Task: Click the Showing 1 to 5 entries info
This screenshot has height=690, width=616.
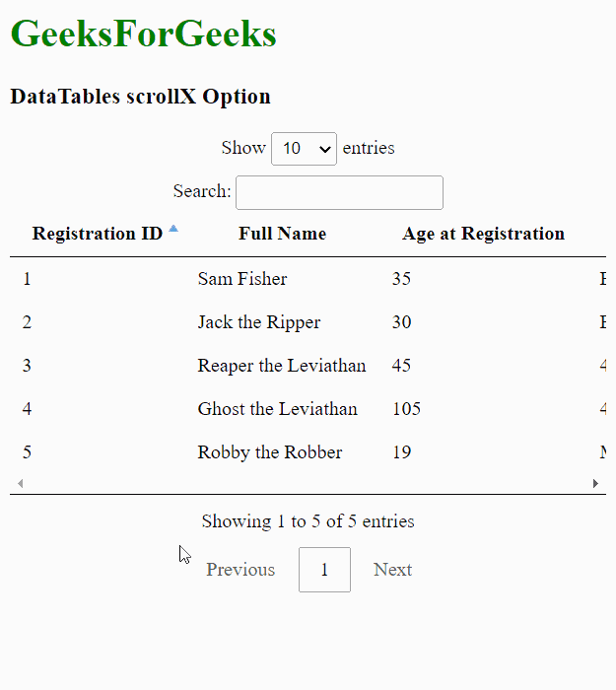Action: (x=308, y=521)
